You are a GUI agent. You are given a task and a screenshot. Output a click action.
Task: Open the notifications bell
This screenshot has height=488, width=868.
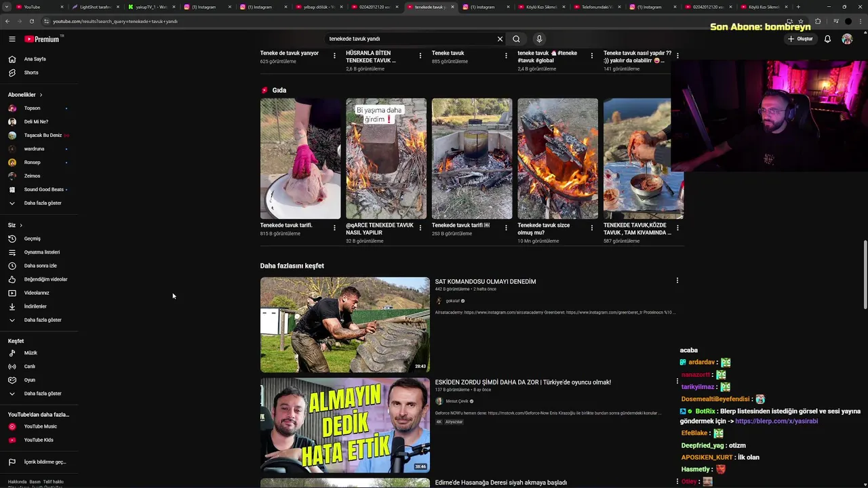tap(827, 39)
